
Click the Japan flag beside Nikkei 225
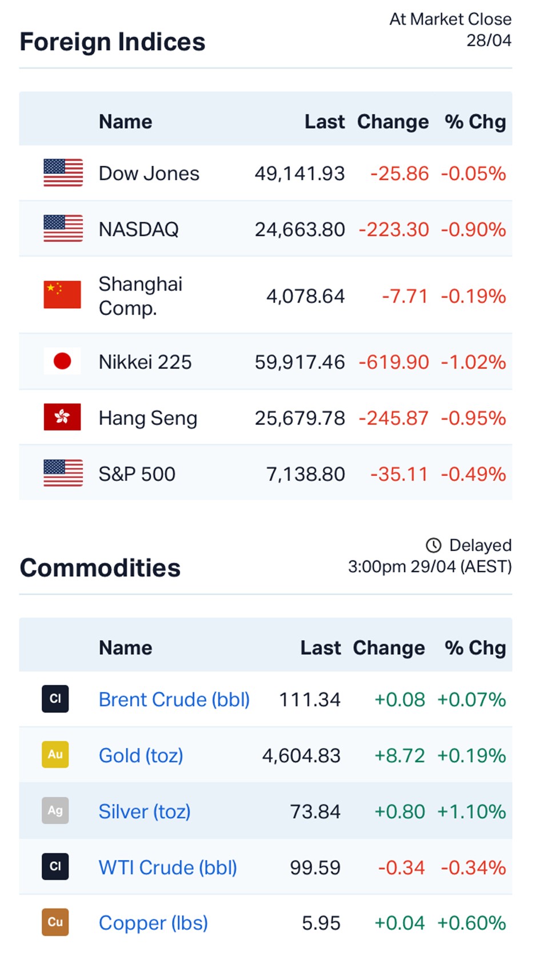[62, 361]
